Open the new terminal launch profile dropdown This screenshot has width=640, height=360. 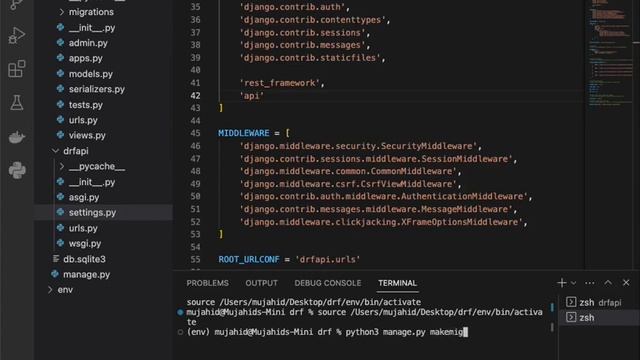coord(573,283)
